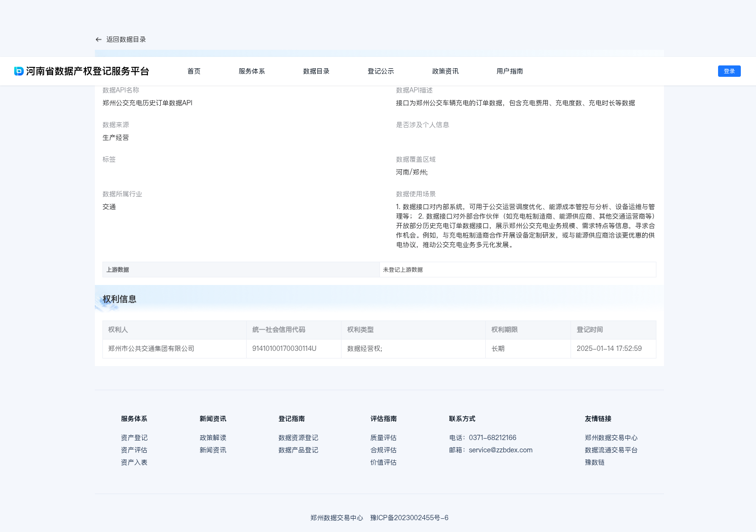The height and width of the screenshot is (532, 756).
Task: Open the 首页 menu item
Action: point(194,71)
